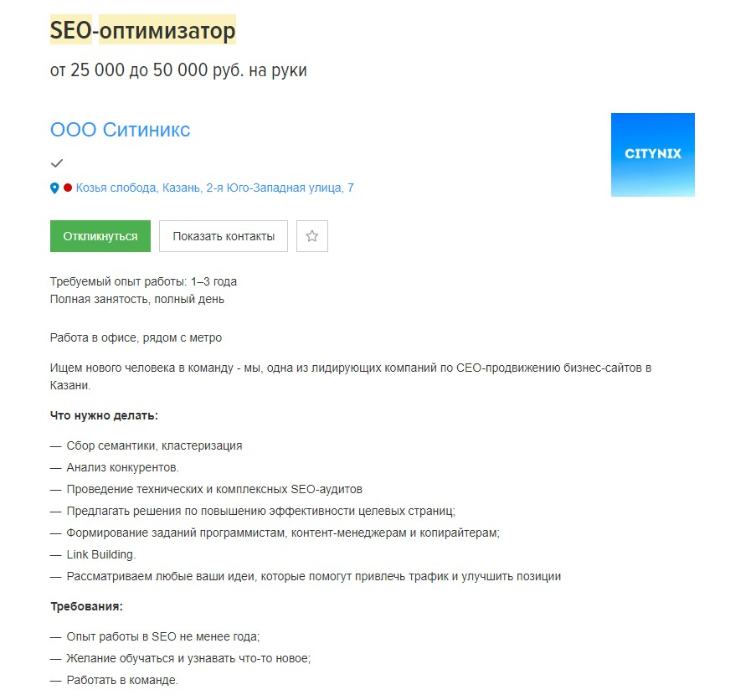This screenshot has height=700, width=756.
Task: Click the SEO-оптимизатор vacancy title
Action: [142, 30]
